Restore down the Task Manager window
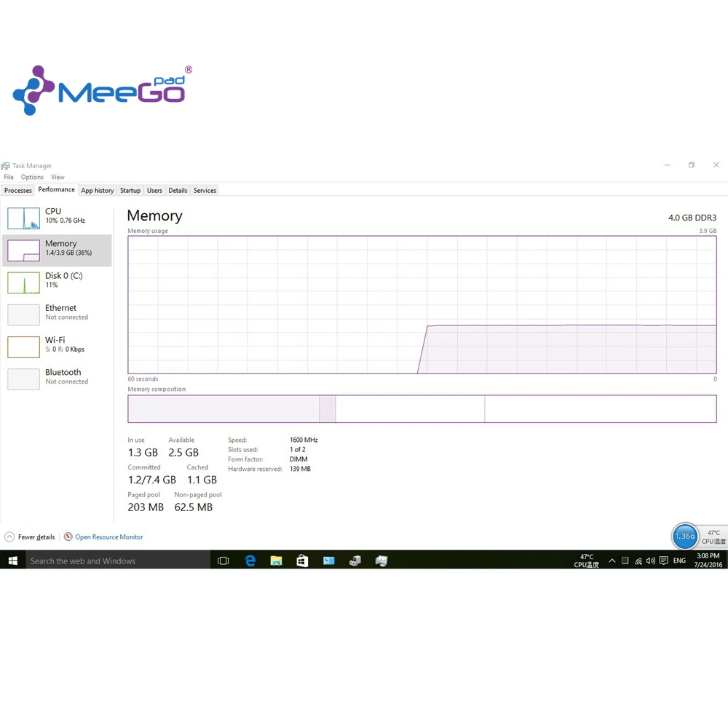 click(x=692, y=165)
